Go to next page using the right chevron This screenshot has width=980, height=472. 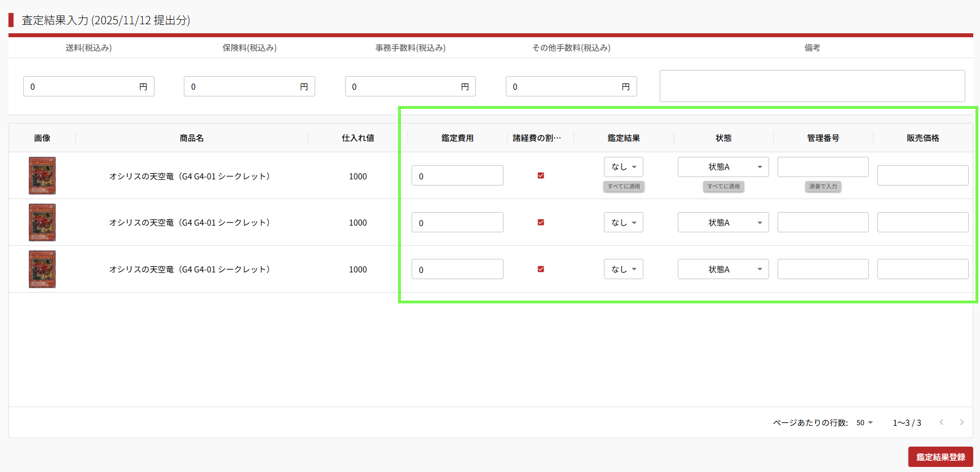(961, 422)
